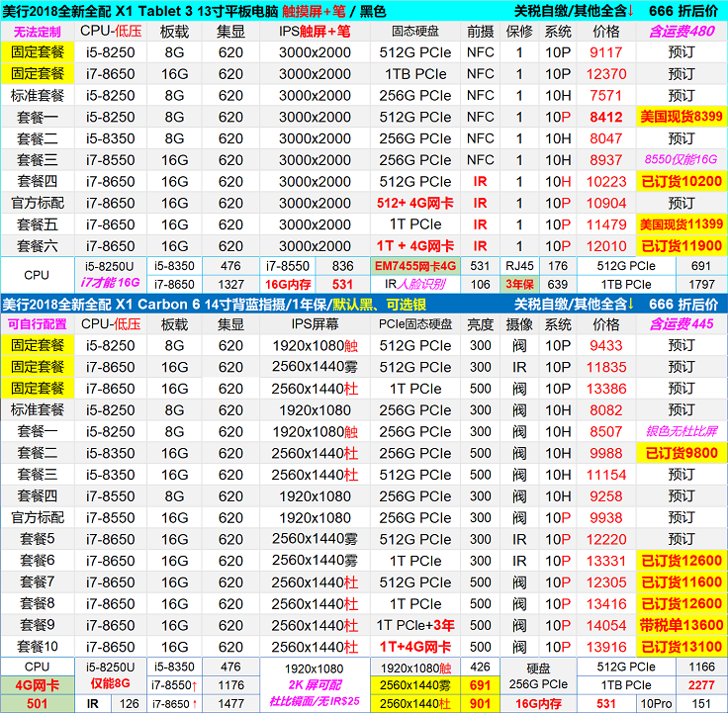Image resolution: width=728 pixels, height=713 pixels.
Task: Click the value 1797
Action: (701, 284)
